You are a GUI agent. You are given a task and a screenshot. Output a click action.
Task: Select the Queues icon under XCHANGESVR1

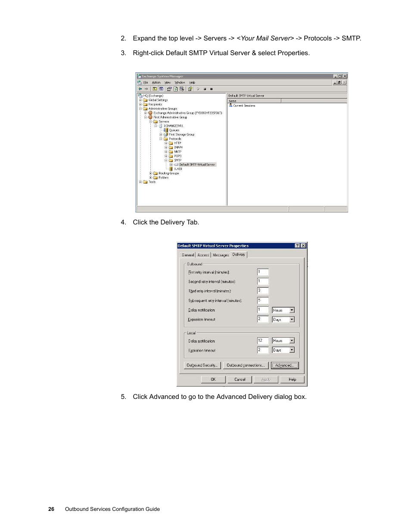166,130
